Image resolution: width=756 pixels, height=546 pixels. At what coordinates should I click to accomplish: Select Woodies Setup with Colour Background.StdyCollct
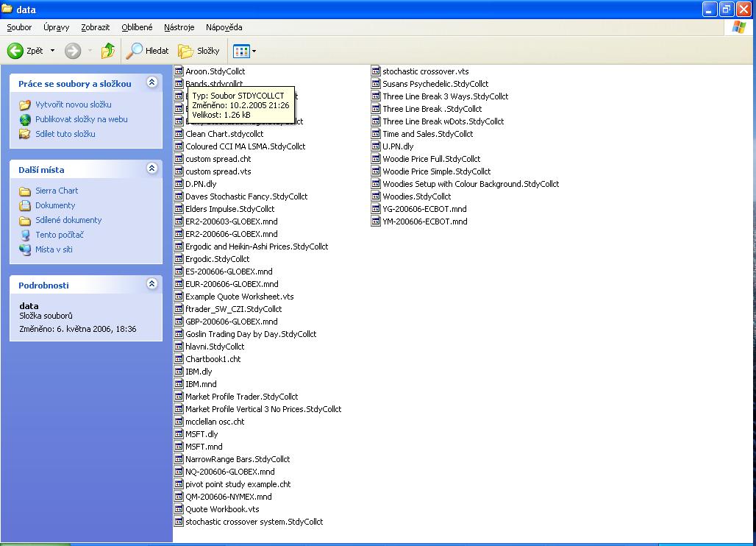click(471, 184)
